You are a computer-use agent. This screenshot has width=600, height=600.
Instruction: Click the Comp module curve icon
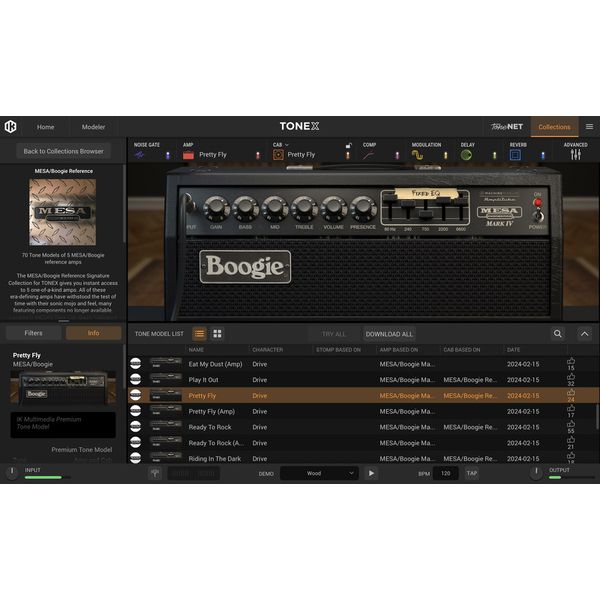[368, 155]
